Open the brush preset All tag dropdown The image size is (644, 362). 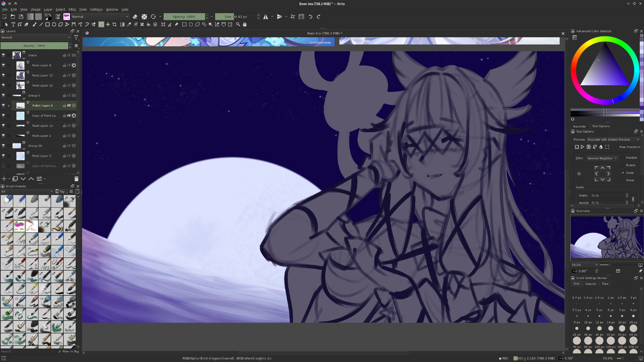pos(27,191)
